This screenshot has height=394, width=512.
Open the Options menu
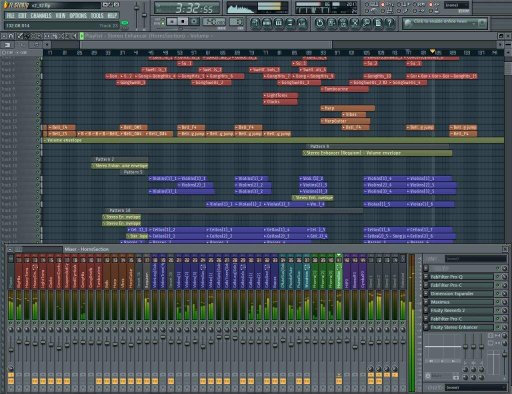click(x=78, y=16)
